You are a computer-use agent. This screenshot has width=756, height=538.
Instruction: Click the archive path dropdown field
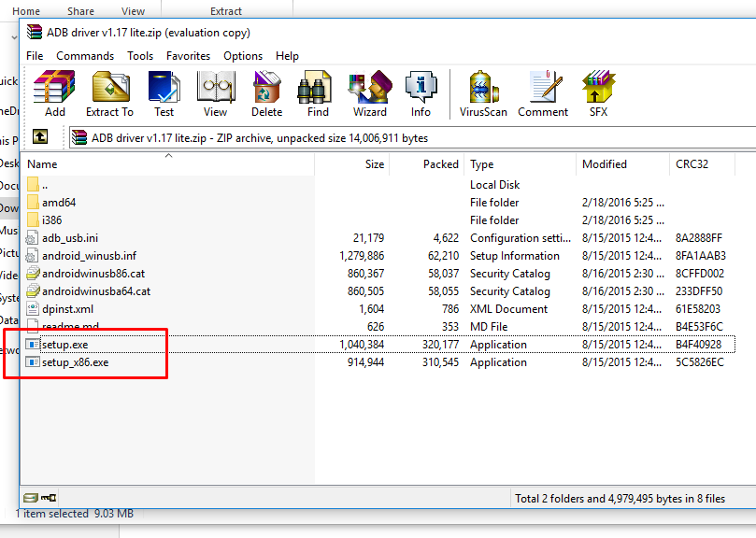coord(413,138)
